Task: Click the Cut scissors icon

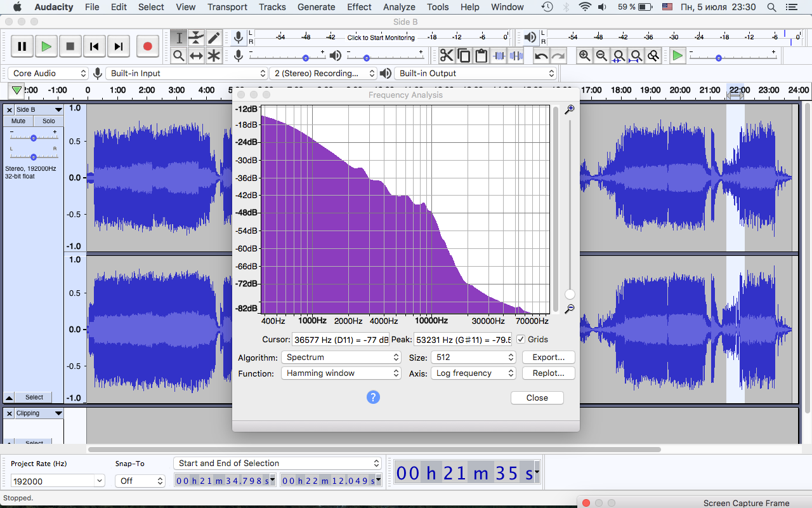Action: [x=447, y=56]
